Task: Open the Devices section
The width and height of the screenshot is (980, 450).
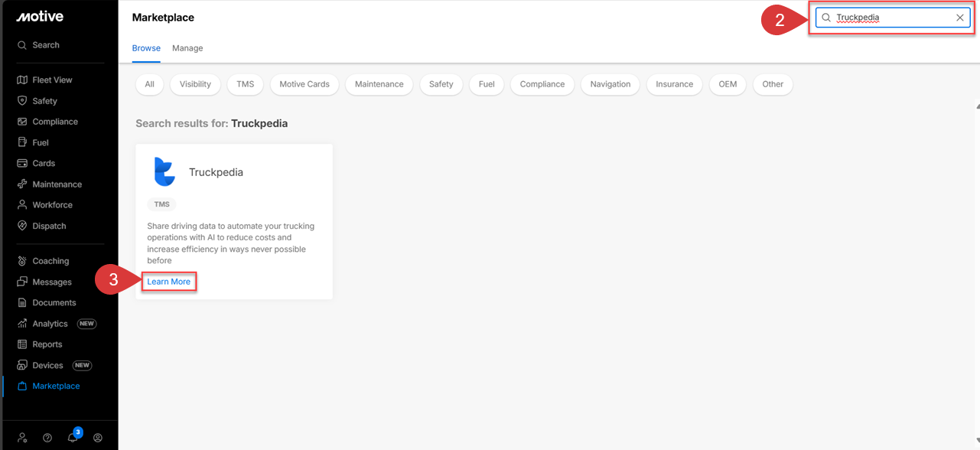Action: tap(46, 365)
